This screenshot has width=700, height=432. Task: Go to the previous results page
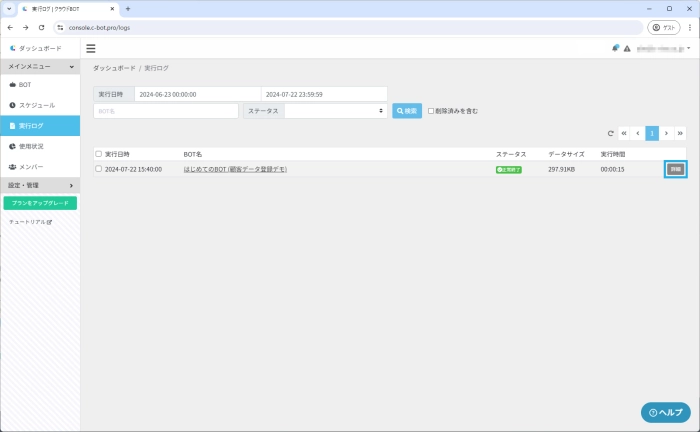coord(638,133)
